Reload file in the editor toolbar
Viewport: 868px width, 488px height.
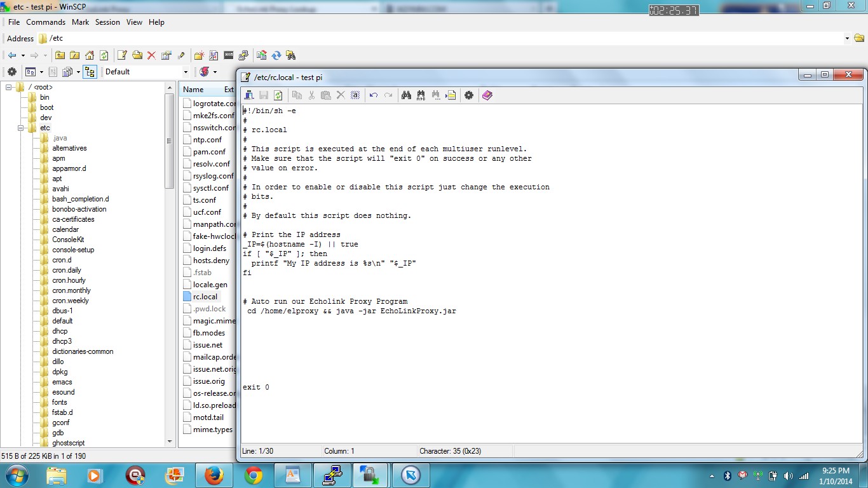pos(278,95)
